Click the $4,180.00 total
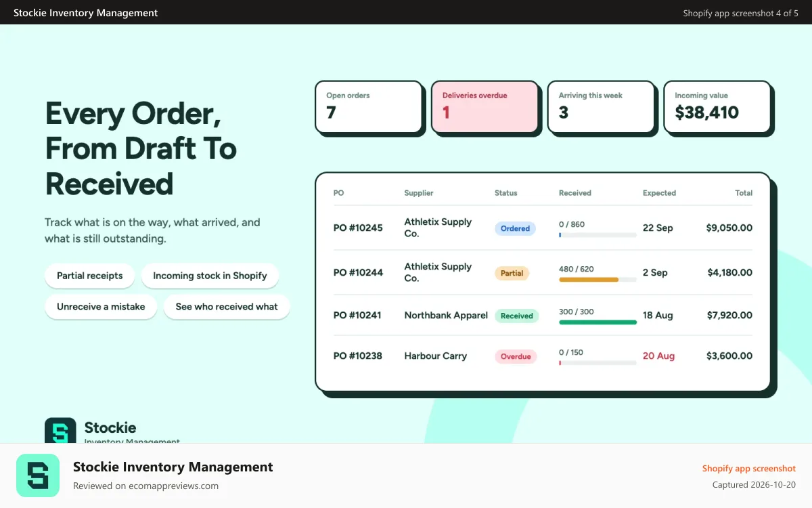This screenshot has width=812, height=508. 730,272
